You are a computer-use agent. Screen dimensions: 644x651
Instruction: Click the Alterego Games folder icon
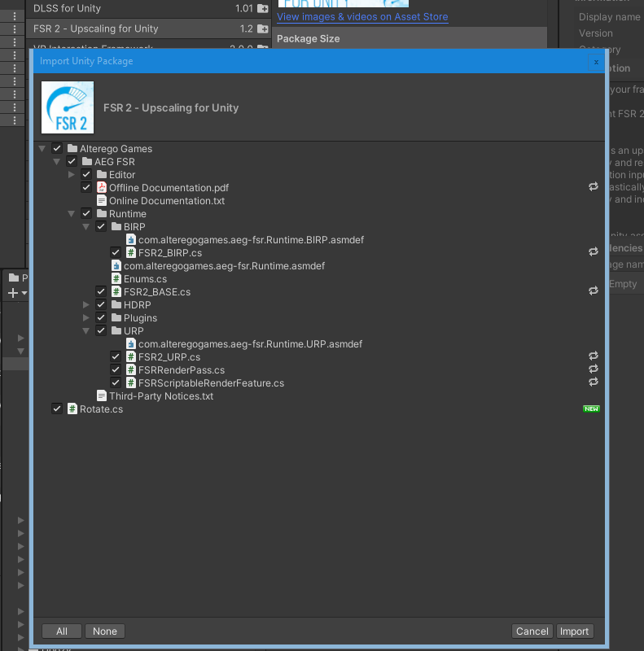[72, 148]
